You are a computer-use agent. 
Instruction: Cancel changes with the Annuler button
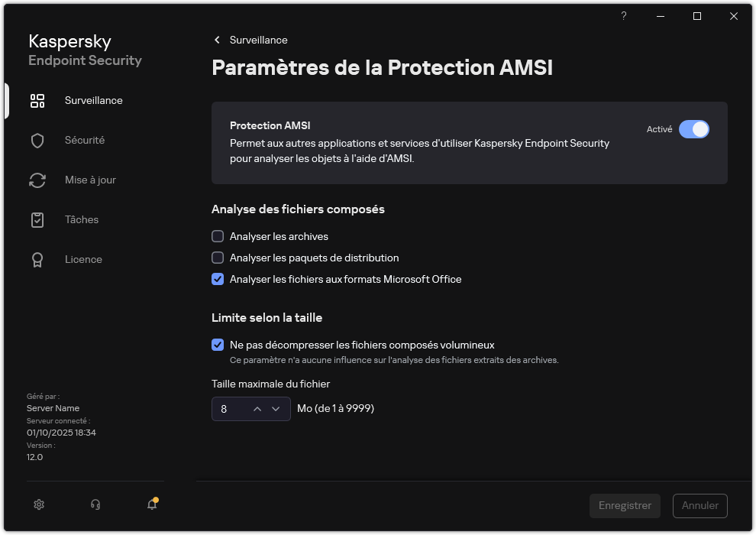tap(699, 505)
